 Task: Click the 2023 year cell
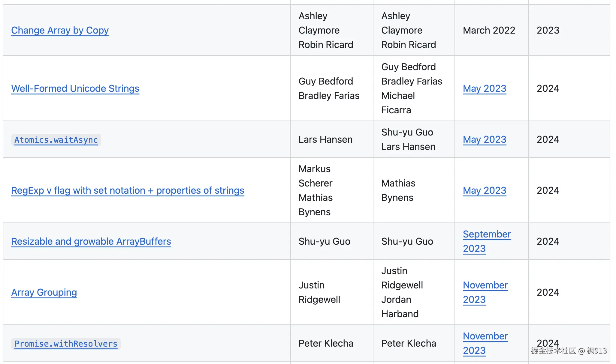(x=548, y=30)
